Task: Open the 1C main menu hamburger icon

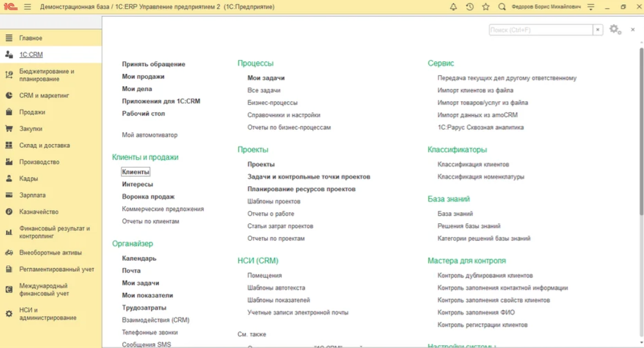Action: click(x=28, y=6)
